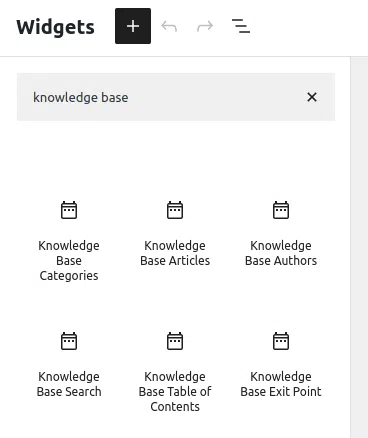
Task: Click the 'Knowledge Base Categories' label text
Action: [x=69, y=261]
